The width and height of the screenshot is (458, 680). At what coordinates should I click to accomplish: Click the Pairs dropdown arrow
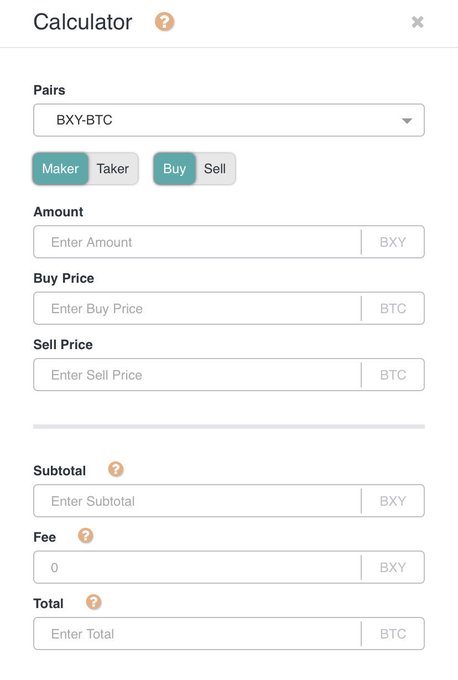[406, 121]
